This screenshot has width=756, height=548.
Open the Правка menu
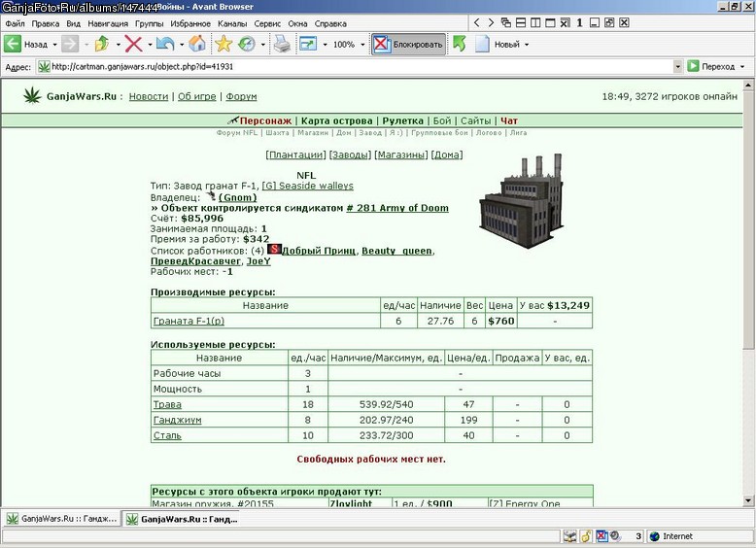(46, 23)
